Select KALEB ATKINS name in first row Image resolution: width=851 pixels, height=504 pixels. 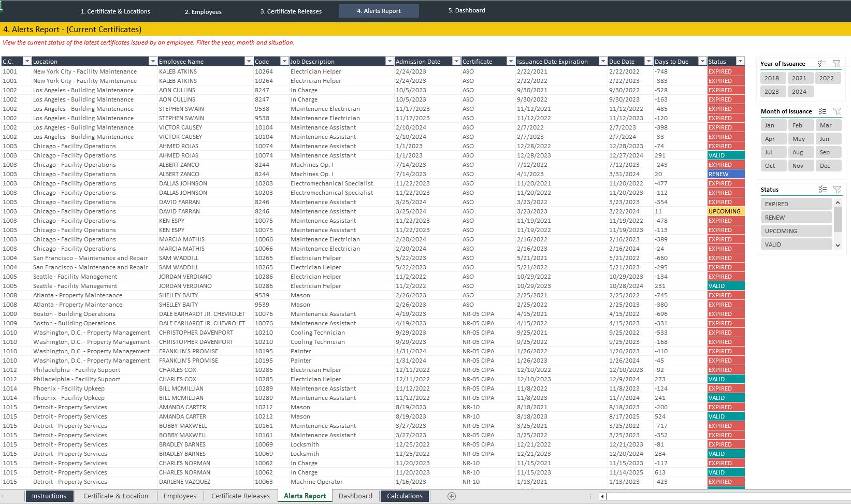(205, 71)
